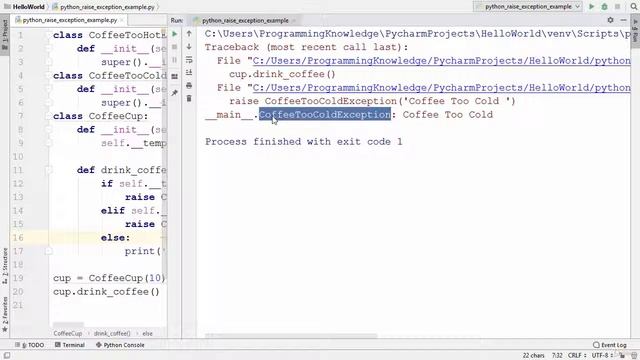640x360 pixels.
Task: Run the configuration using top green play button
Action: click(x=591, y=7)
